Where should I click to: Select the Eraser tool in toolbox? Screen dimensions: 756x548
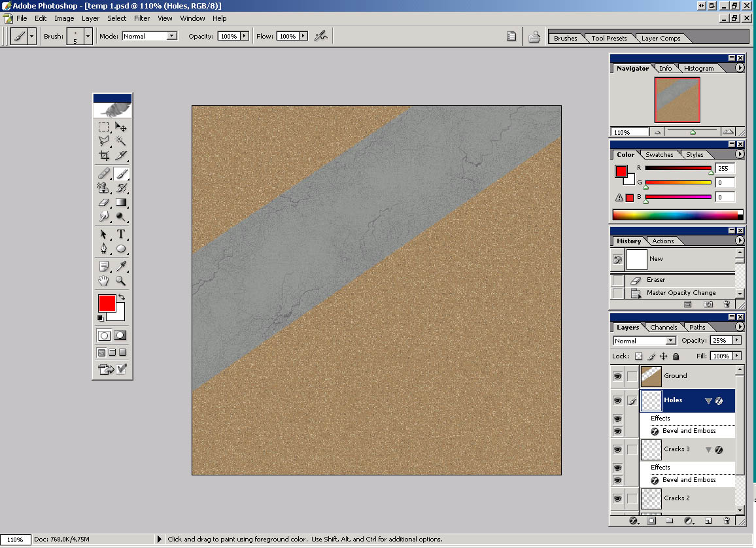click(104, 202)
